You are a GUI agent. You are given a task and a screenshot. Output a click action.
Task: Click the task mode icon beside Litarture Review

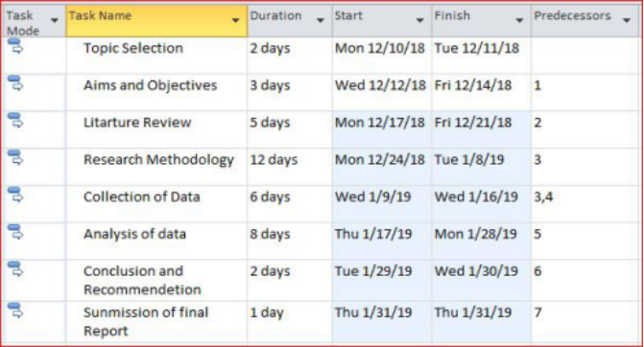coord(15,121)
